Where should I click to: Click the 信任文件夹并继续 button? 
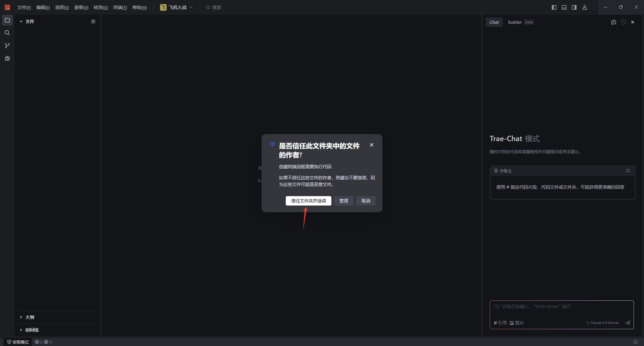pos(308,201)
